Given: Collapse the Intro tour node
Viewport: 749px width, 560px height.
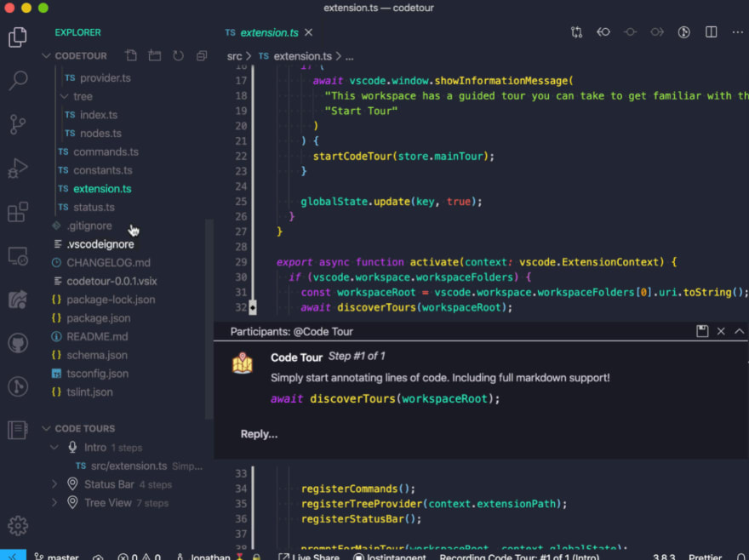Looking at the screenshot, I should (54, 448).
